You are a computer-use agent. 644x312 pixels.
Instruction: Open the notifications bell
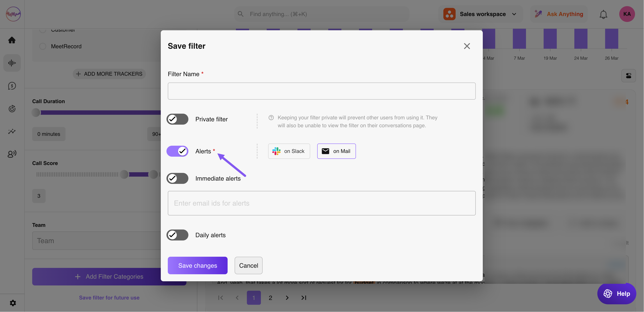click(603, 14)
